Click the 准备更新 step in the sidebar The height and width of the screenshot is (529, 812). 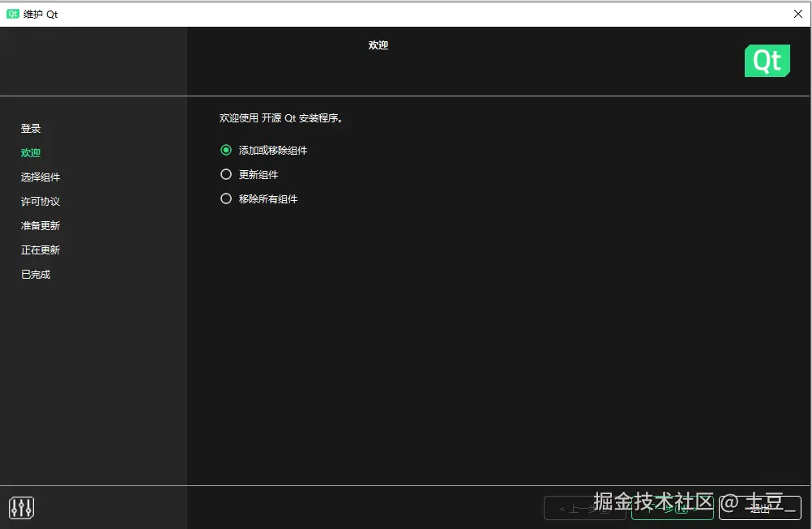tap(41, 226)
